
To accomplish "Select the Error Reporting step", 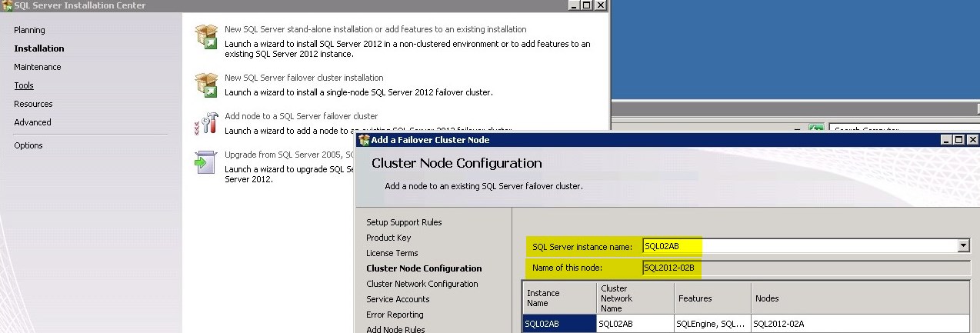I will [395, 315].
